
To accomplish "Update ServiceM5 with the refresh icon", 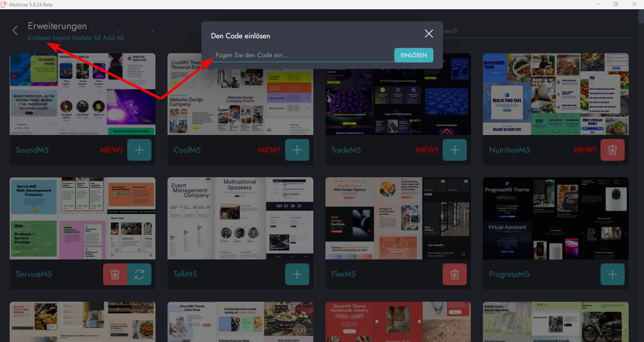I will tap(139, 274).
